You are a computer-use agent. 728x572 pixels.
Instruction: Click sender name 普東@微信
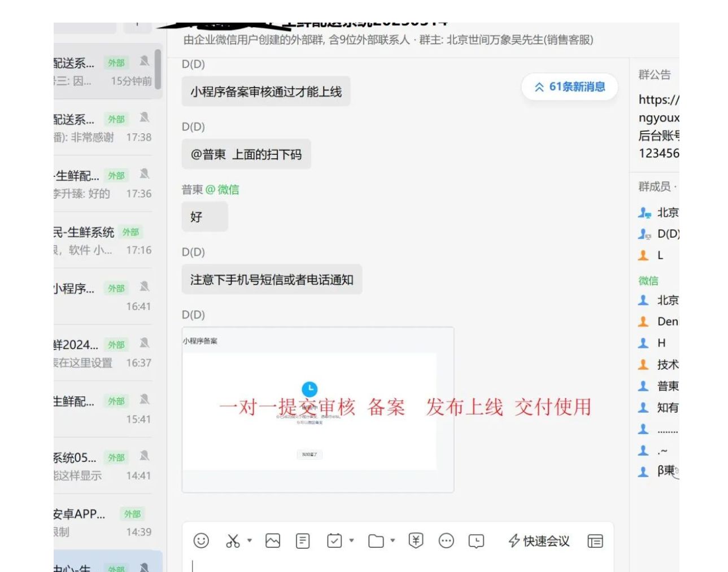click(x=210, y=190)
